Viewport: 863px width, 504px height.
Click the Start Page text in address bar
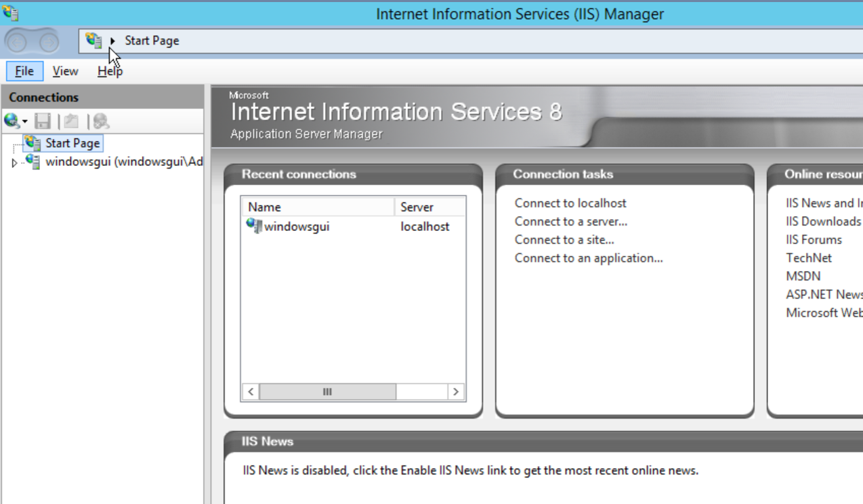(x=152, y=41)
